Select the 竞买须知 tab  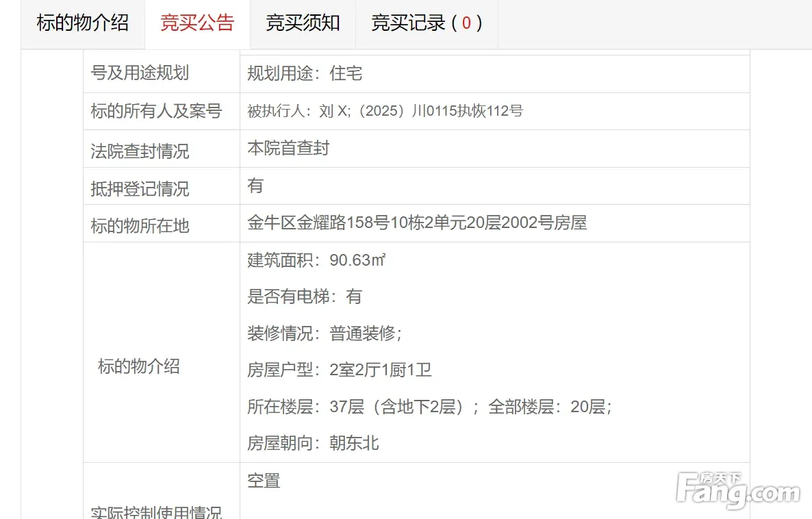coord(303,23)
